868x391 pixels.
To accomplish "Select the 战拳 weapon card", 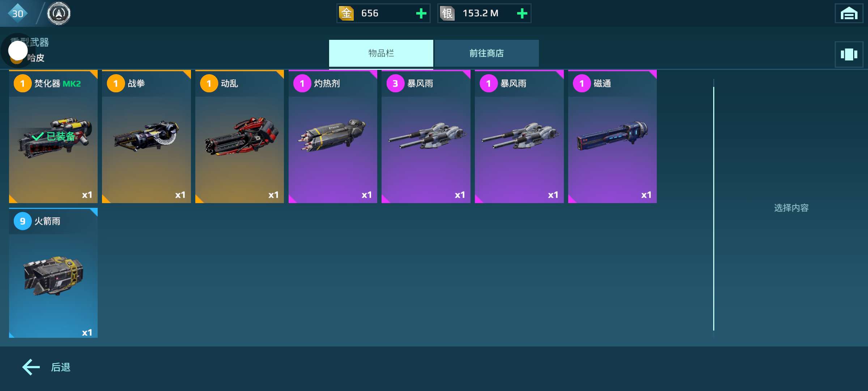I will [x=146, y=136].
